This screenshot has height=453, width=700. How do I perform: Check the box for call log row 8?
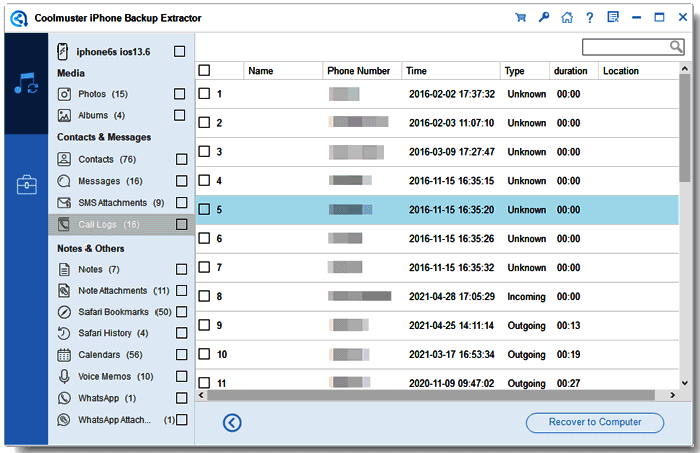204,296
